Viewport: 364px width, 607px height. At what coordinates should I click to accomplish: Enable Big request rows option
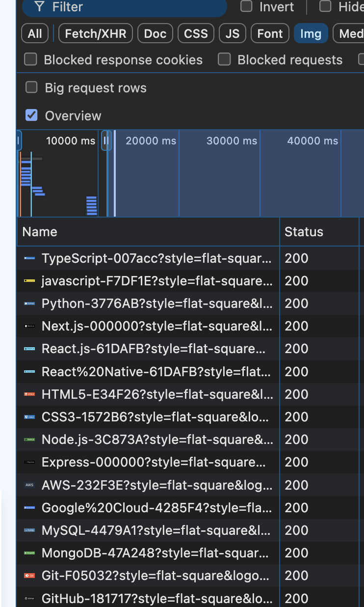point(31,87)
